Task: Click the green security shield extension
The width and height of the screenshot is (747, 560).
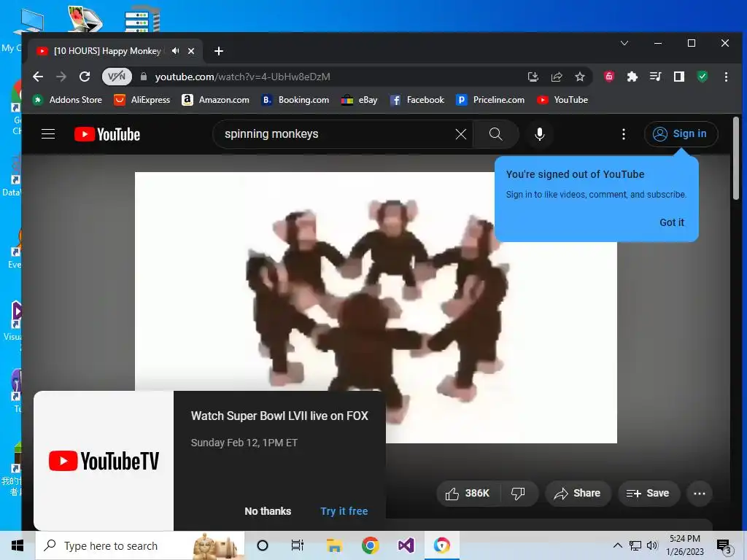Action: [703, 77]
